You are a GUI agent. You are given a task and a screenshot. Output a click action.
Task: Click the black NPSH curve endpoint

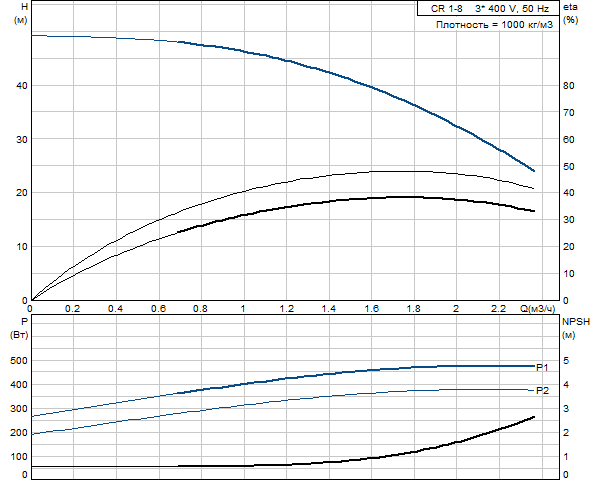534,417
